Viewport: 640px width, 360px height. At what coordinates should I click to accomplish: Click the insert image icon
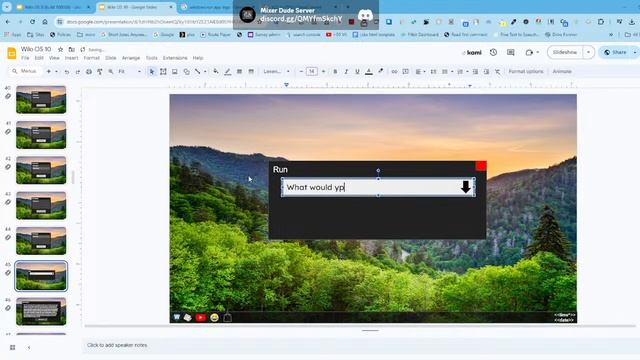[x=175, y=71]
